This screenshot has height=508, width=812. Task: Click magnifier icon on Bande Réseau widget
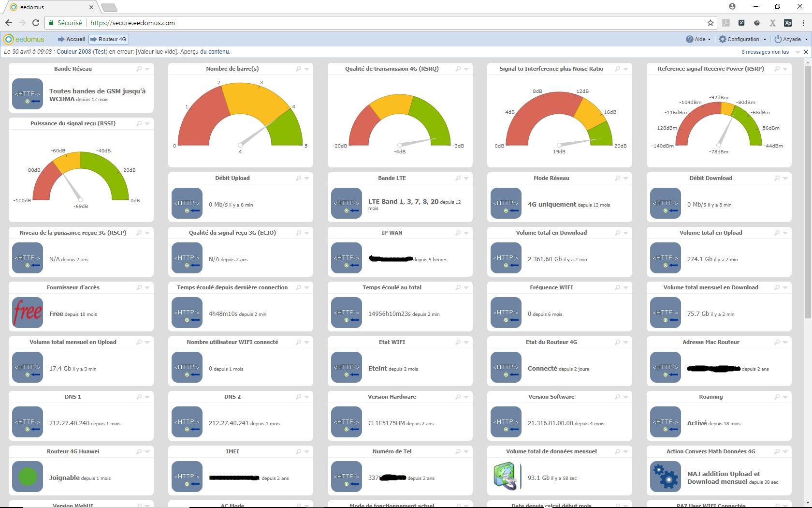139,69
